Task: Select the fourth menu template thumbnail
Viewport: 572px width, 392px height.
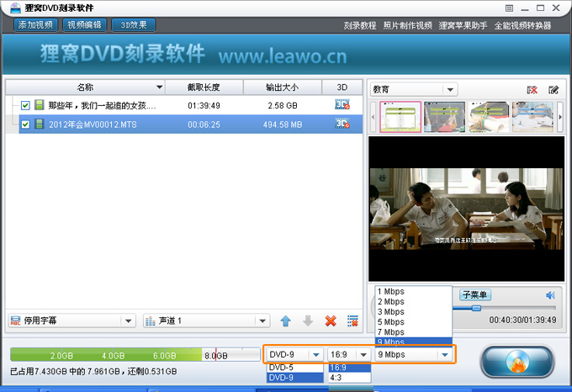Action: tap(532, 117)
